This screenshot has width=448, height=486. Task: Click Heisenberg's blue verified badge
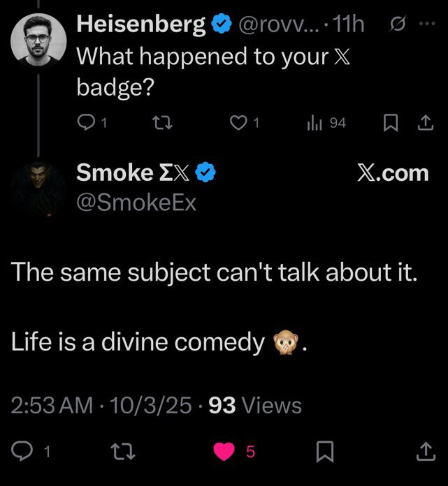pyautogui.click(x=222, y=25)
